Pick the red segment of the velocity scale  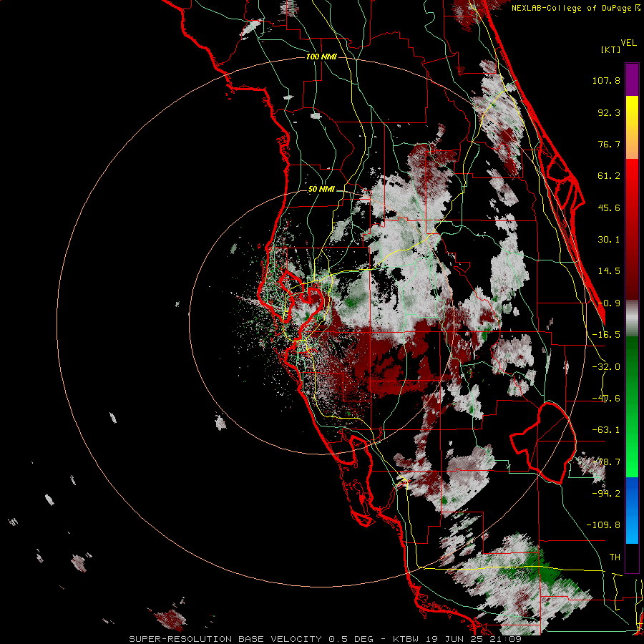tap(632, 229)
